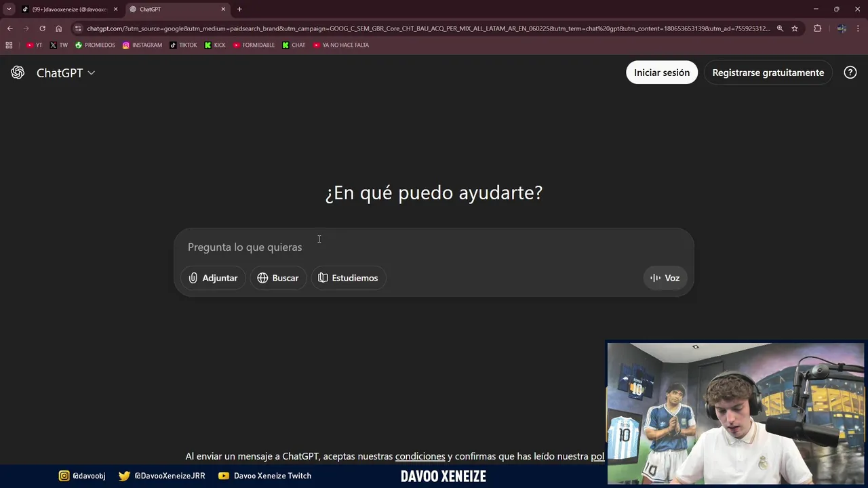Close the ChatGPT tab

pyautogui.click(x=223, y=9)
